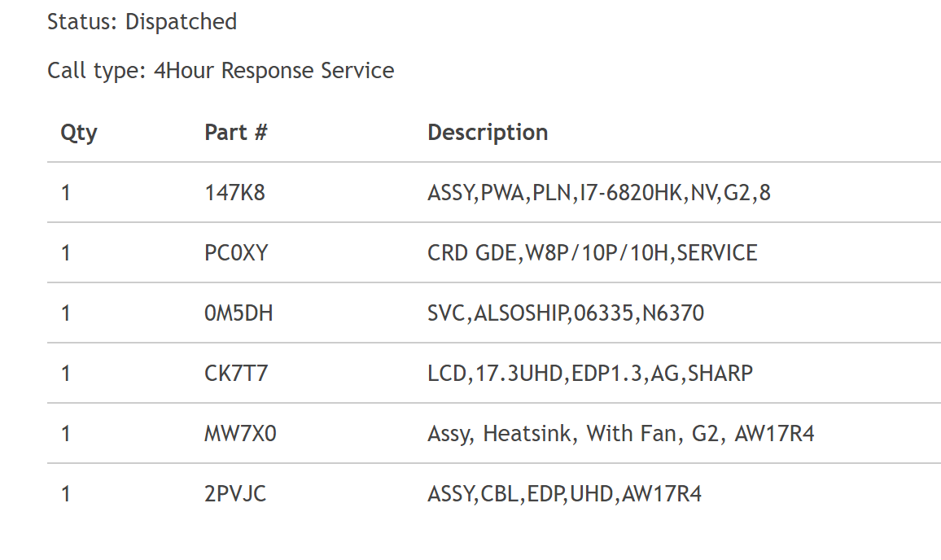
Task: Select the LCD,17.3UHD,EDP1.3,AG,SHARP description
Action: [x=590, y=374]
